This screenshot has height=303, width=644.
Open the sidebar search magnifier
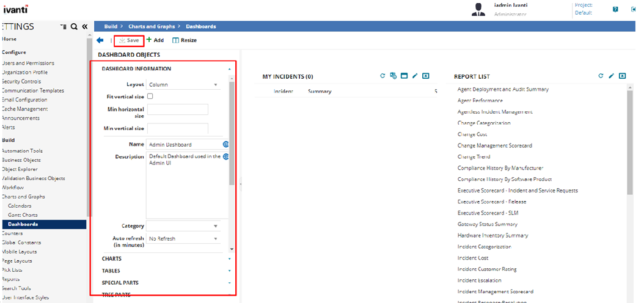74,27
